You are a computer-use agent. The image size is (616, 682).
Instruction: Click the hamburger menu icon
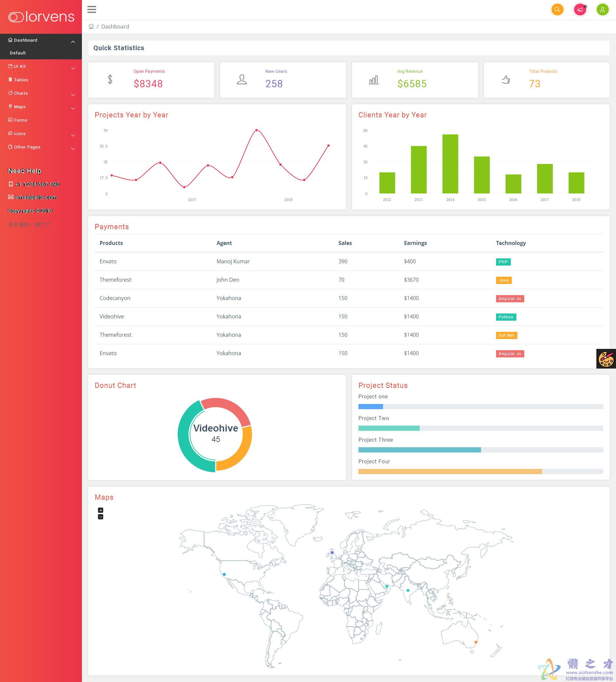92,10
